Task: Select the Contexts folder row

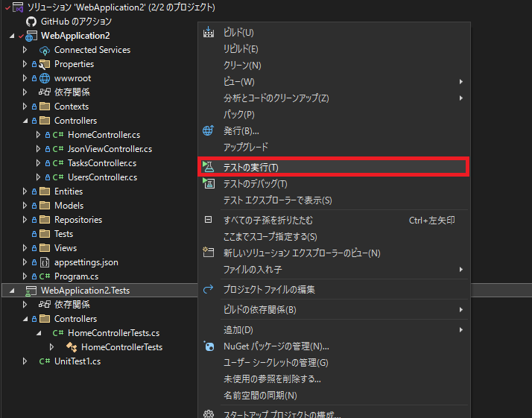Action: [72, 107]
